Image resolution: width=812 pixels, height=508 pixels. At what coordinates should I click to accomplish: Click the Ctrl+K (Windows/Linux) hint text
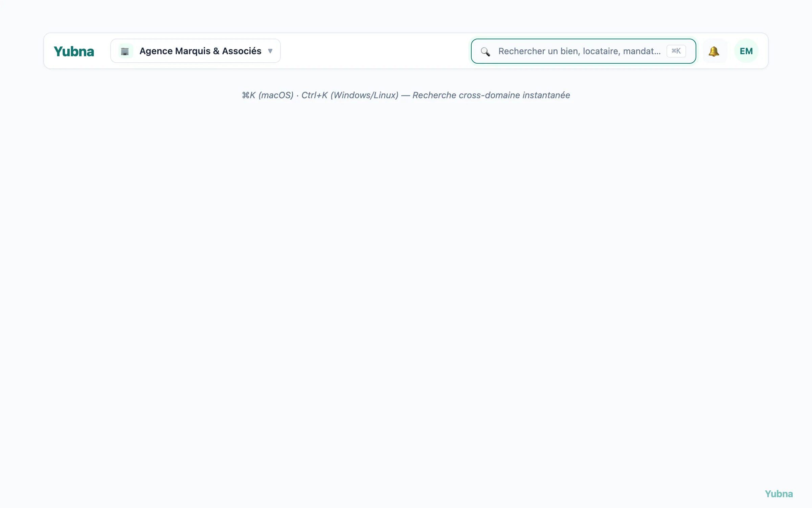tap(350, 95)
